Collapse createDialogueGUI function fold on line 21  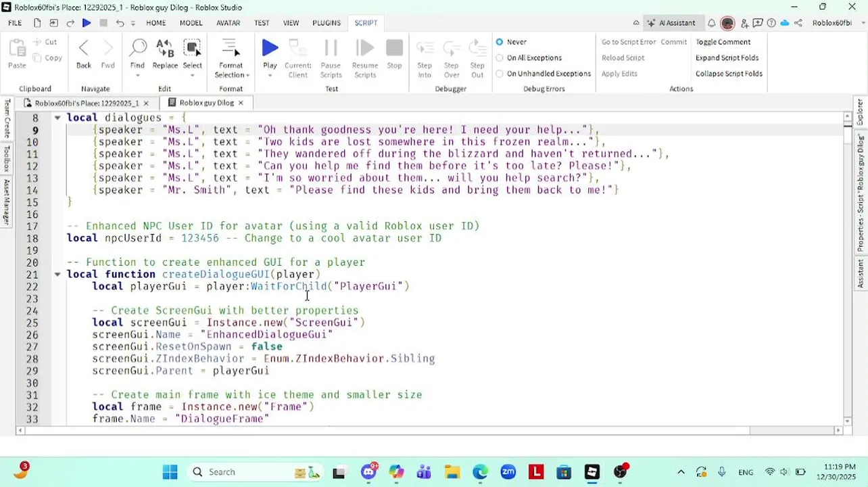(57, 274)
